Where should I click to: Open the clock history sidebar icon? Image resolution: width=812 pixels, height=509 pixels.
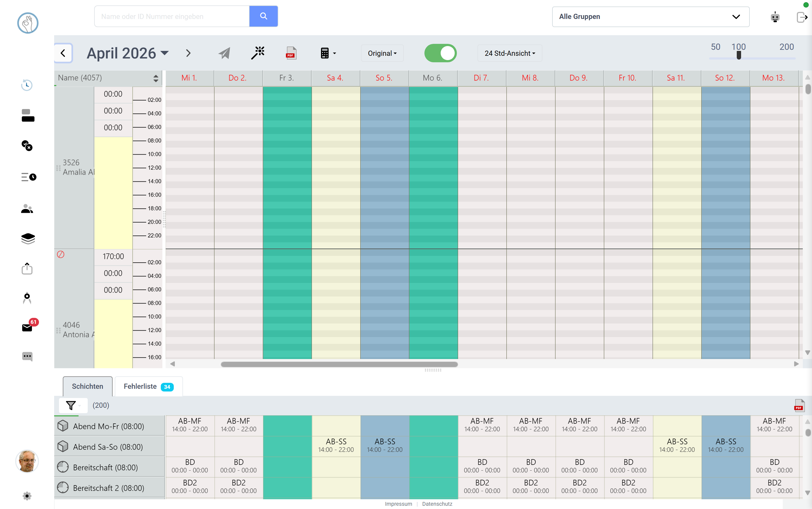click(27, 85)
